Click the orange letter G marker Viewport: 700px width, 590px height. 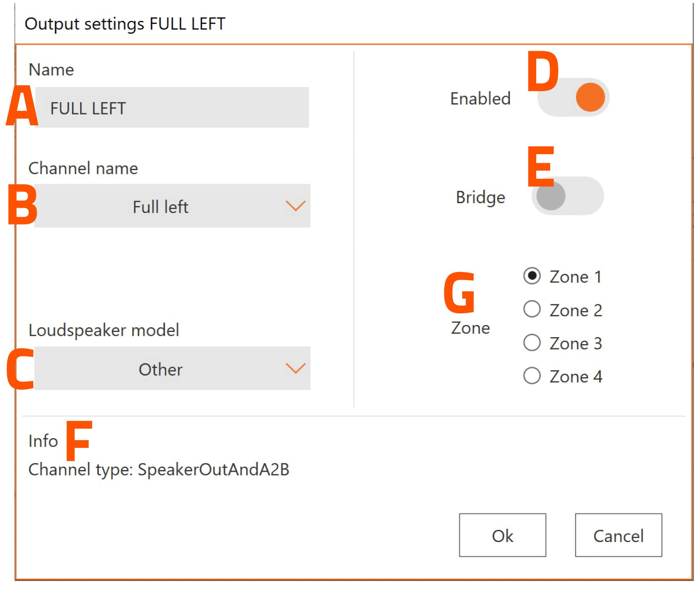459,293
